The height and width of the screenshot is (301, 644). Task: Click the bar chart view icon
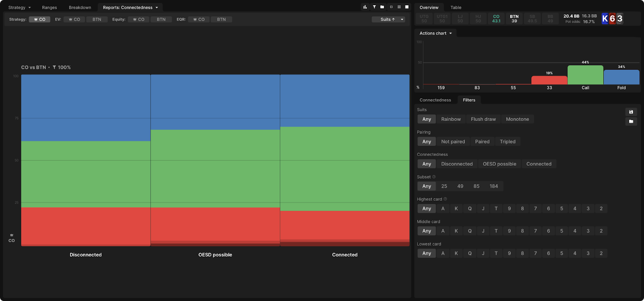pyautogui.click(x=365, y=7)
